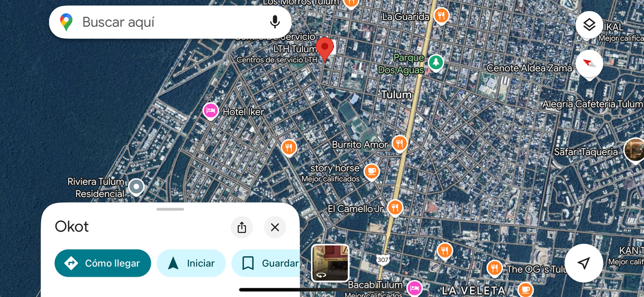Tap Cómo llegar directions button

coord(103,263)
